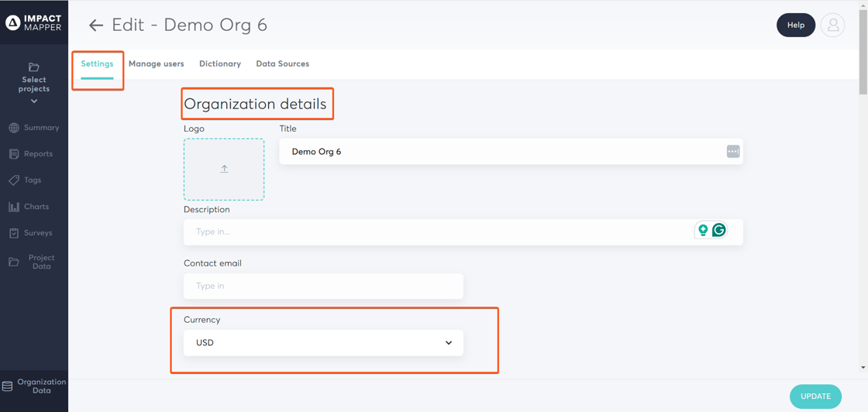The image size is (868, 412).
Task: Switch to the Manage users tab
Action: click(x=156, y=64)
